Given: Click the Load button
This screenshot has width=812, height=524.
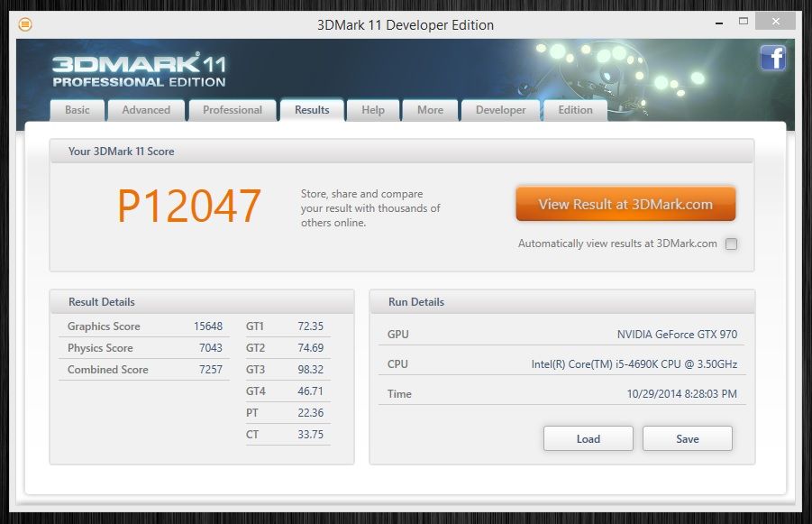Looking at the screenshot, I should point(588,439).
